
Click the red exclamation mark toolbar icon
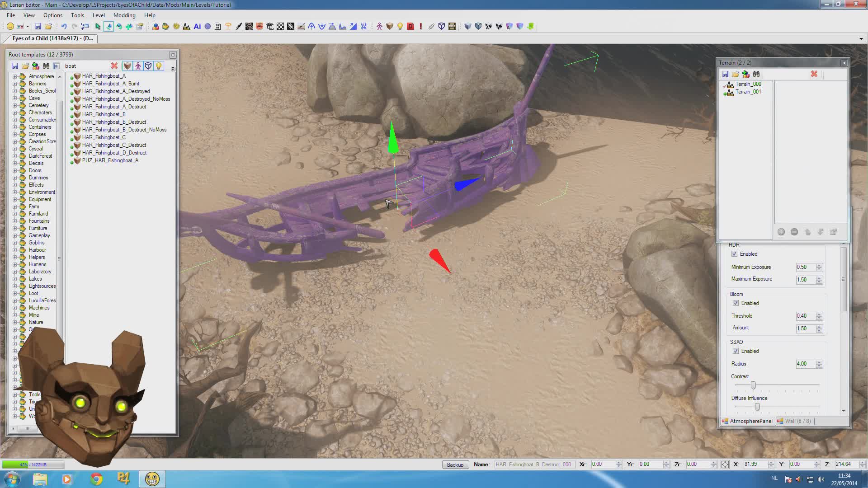pos(421,27)
